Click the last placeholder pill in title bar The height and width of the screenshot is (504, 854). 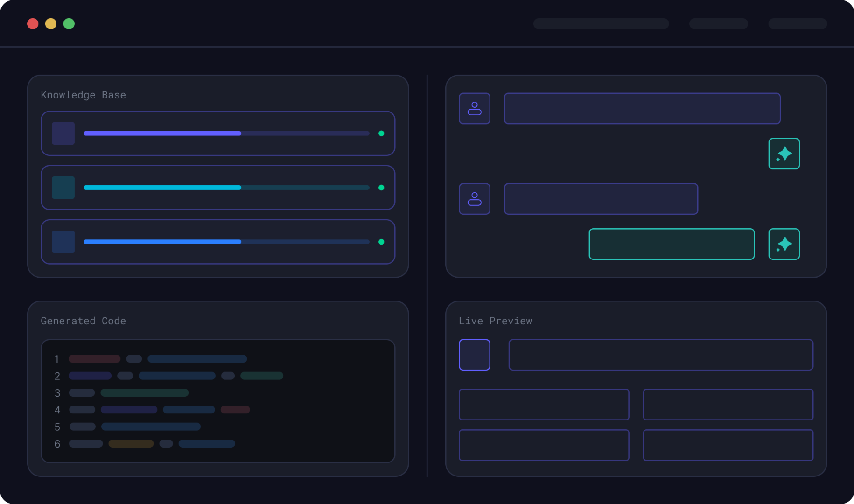pos(798,24)
